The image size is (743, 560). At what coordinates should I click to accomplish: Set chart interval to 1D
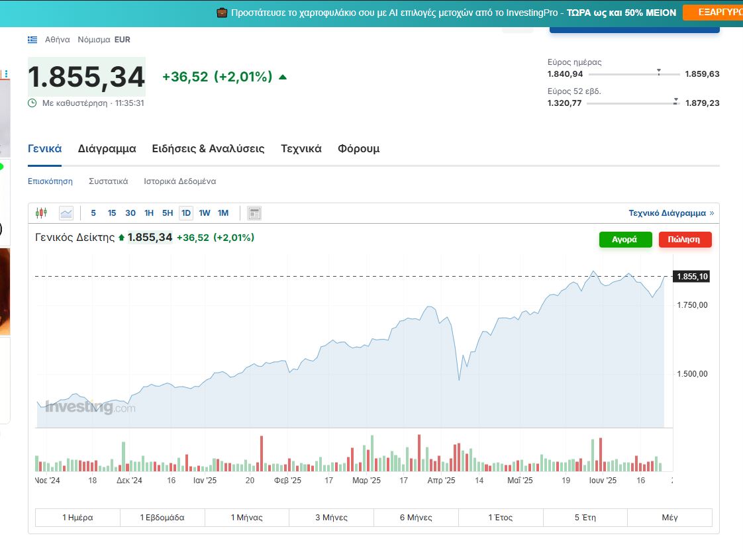click(186, 213)
